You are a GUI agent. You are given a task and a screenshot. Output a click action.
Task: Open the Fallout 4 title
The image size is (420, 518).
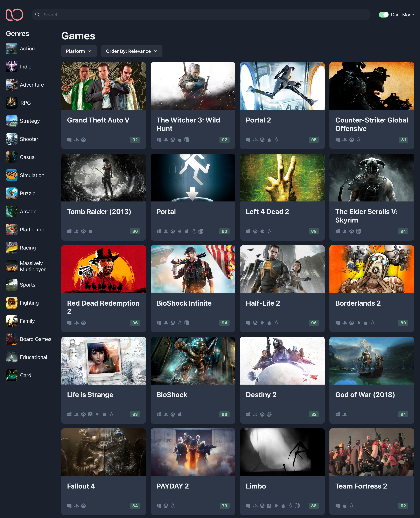pos(81,486)
